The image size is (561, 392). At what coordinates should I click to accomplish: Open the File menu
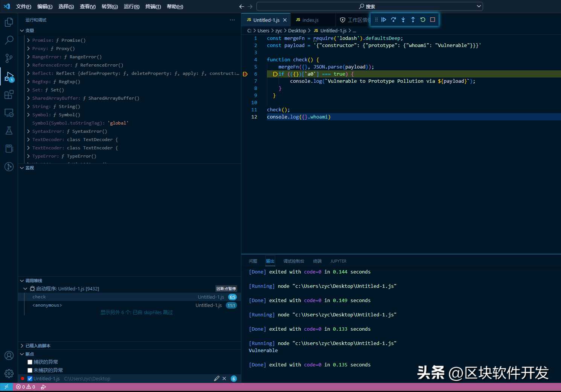[24, 6]
